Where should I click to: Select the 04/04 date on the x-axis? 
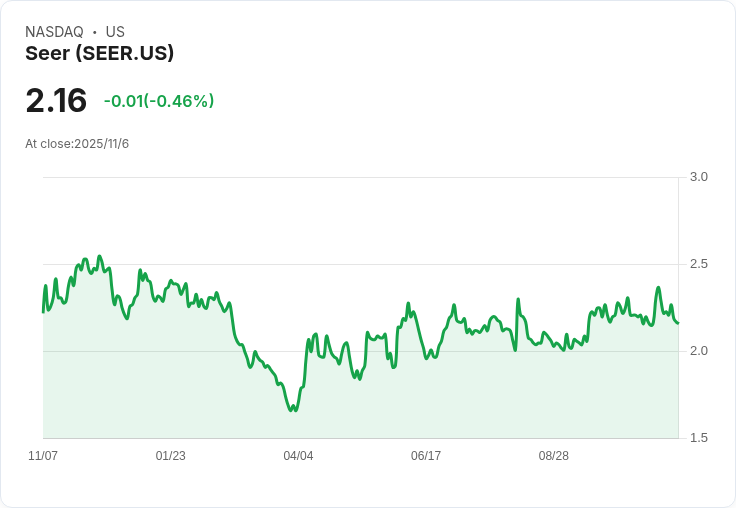click(x=298, y=456)
